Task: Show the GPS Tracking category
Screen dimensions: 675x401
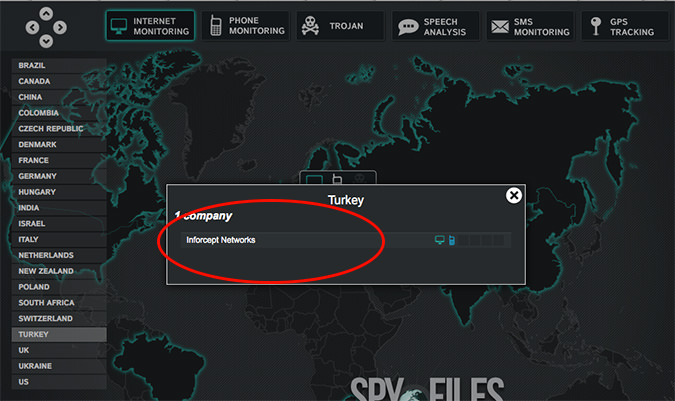Action: click(624, 26)
